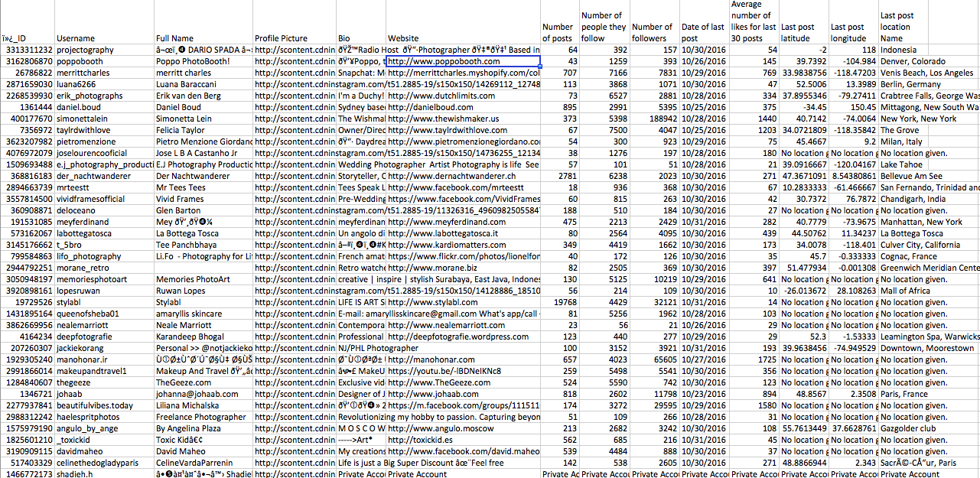Viewport: 980px width, 478px height.
Task: Select Number of people they follow header
Action: tap(604, 22)
